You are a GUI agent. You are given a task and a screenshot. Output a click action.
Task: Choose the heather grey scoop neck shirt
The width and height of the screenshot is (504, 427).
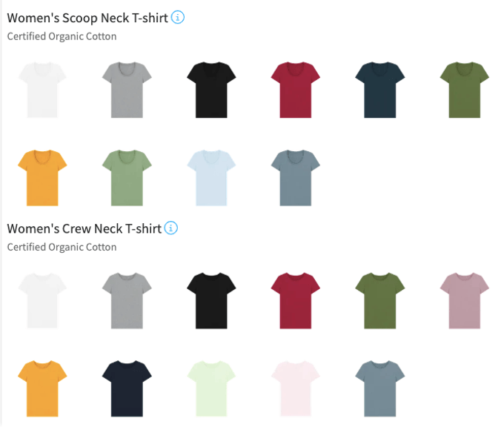coord(127,90)
